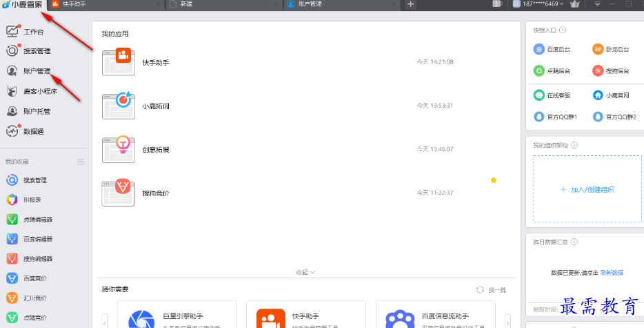Open the account dropdown 187*****6469
The image size is (644, 328).
(539, 3)
